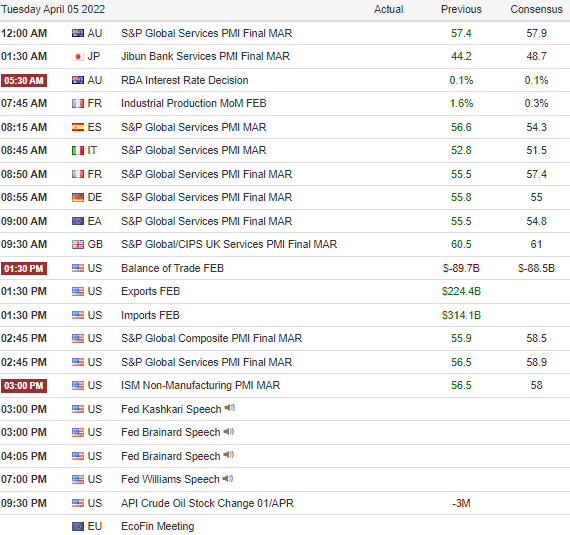This screenshot has height=535, width=570.
Task: Click speaker icon on 04:05 PM Brainard Speech
Action: (229, 455)
